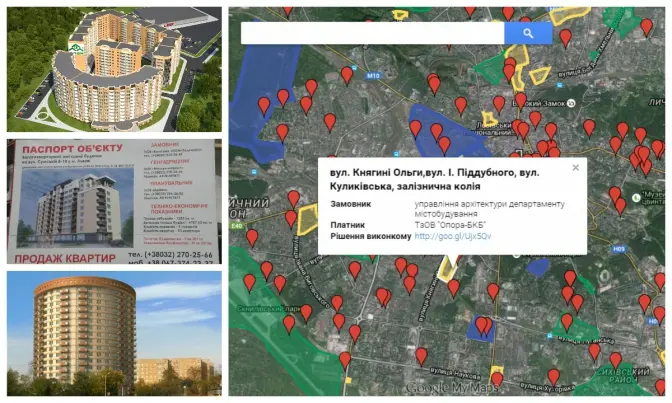Click the bus stop icon near вулиця Луганська
The width and height of the screenshot is (672, 403).
coord(550,336)
